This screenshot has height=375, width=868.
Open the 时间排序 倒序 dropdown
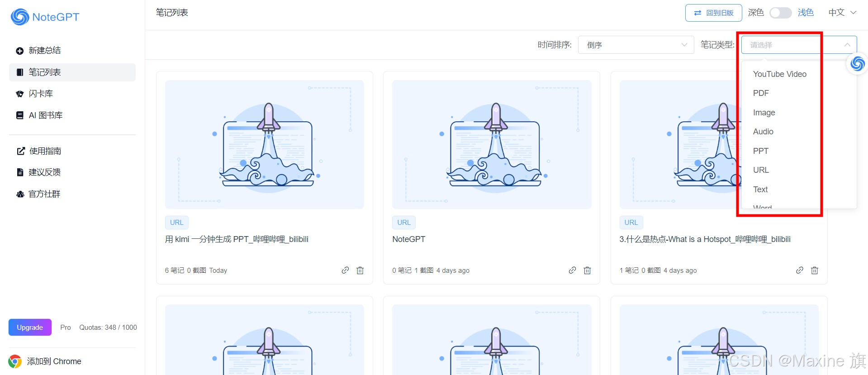[x=636, y=45]
